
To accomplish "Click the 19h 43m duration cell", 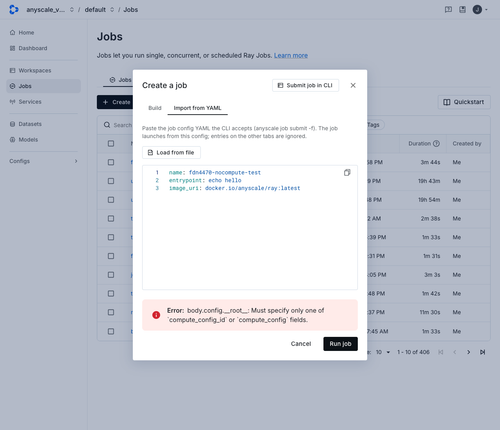I will pyautogui.click(x=429, y=181).
